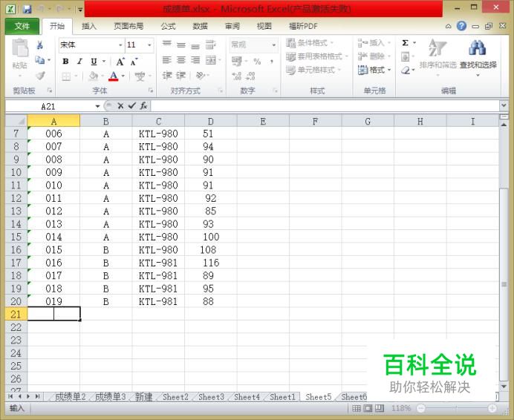Toggle right text alignment

(195, 60)
